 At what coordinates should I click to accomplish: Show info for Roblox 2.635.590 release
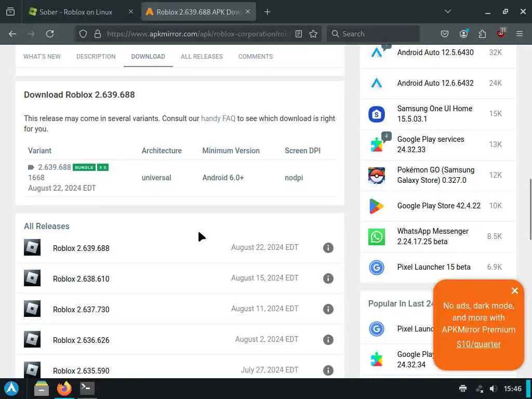(x=328, y=370)
